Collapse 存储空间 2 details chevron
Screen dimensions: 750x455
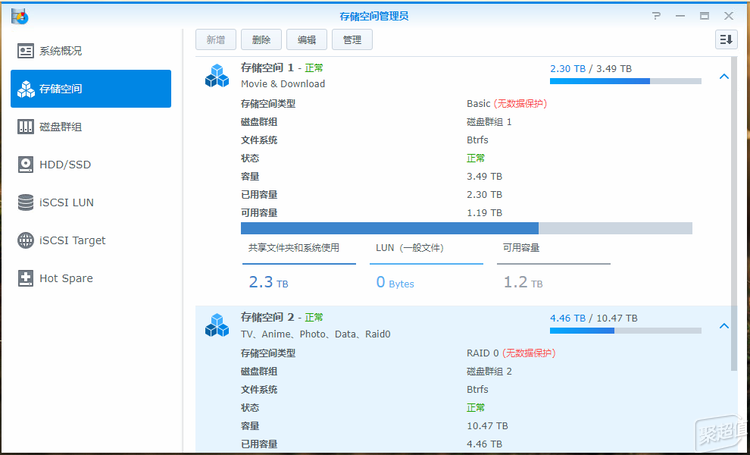coord(723,326)
